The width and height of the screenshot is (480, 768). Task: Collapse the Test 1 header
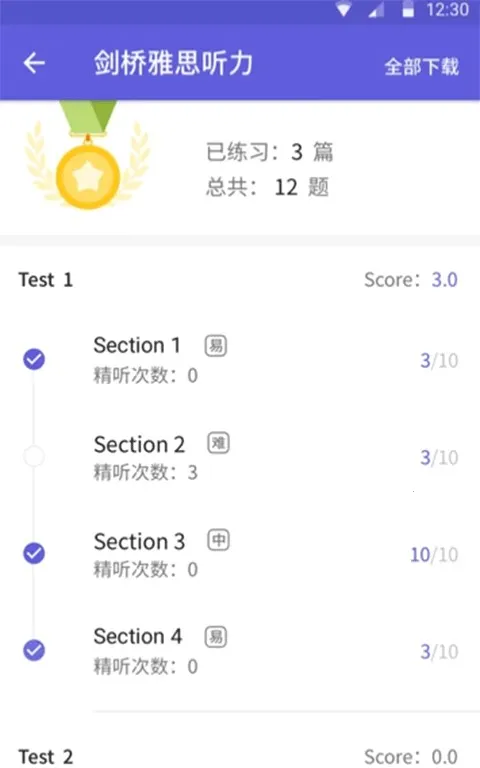(x=240, y=280)
